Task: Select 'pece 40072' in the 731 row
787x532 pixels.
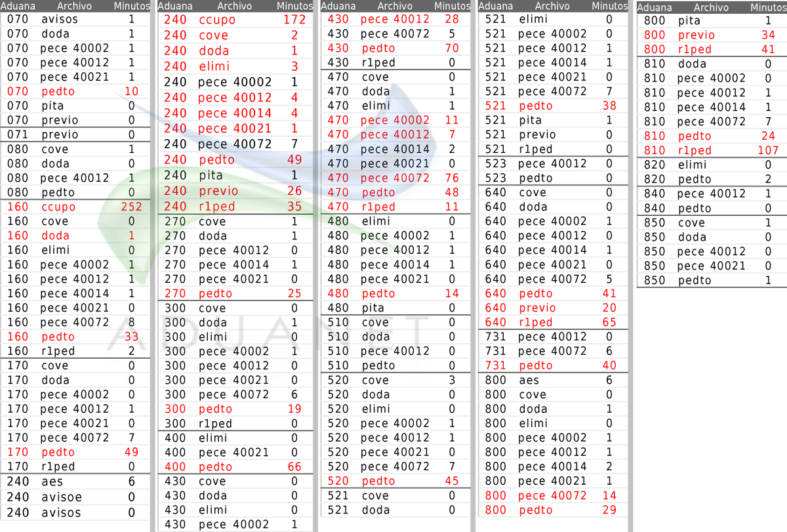Action: [552, 352]
